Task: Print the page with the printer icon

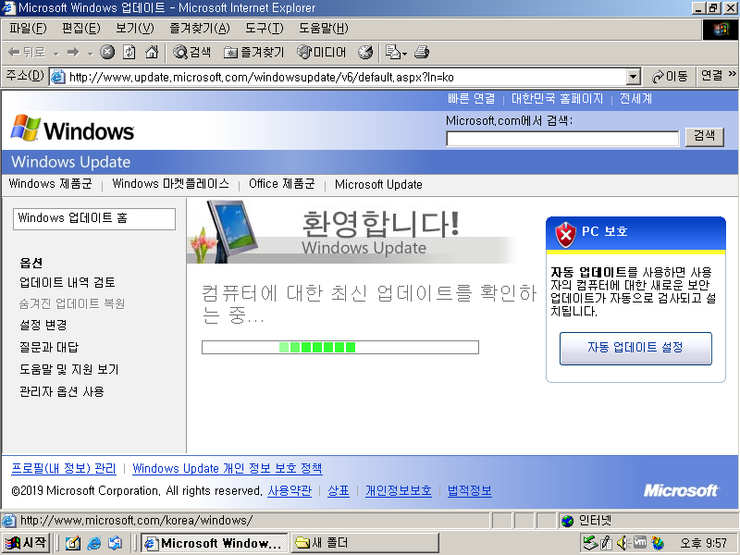Action: pos(421,52)
